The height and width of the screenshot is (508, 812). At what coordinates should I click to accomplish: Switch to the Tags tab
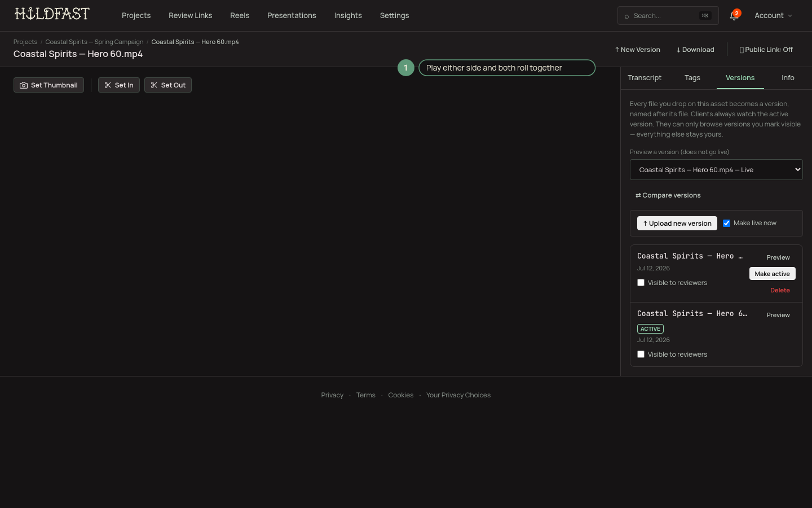click(x=692, y=78)
